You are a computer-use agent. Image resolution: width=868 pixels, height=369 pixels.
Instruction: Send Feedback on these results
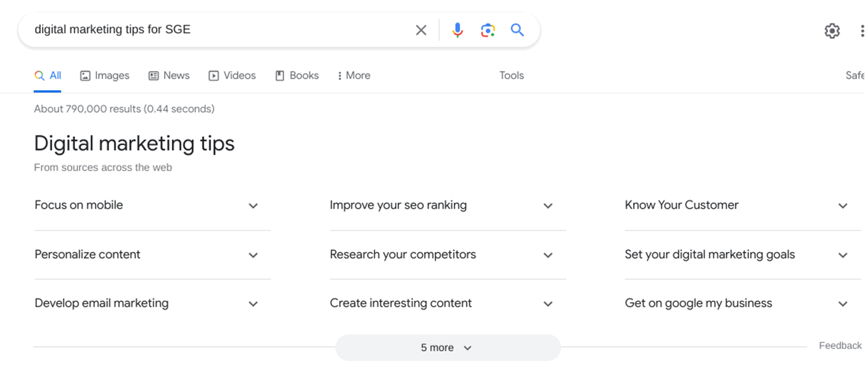[x=840, y=346]
